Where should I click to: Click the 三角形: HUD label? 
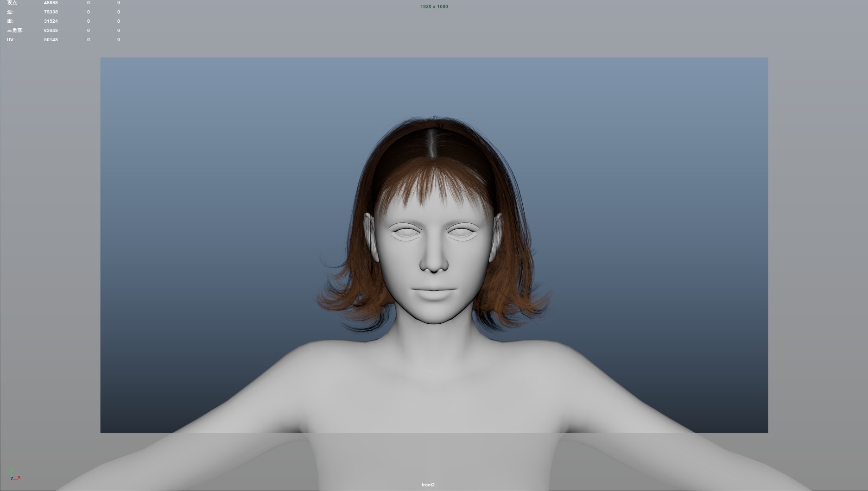(15, 31)
